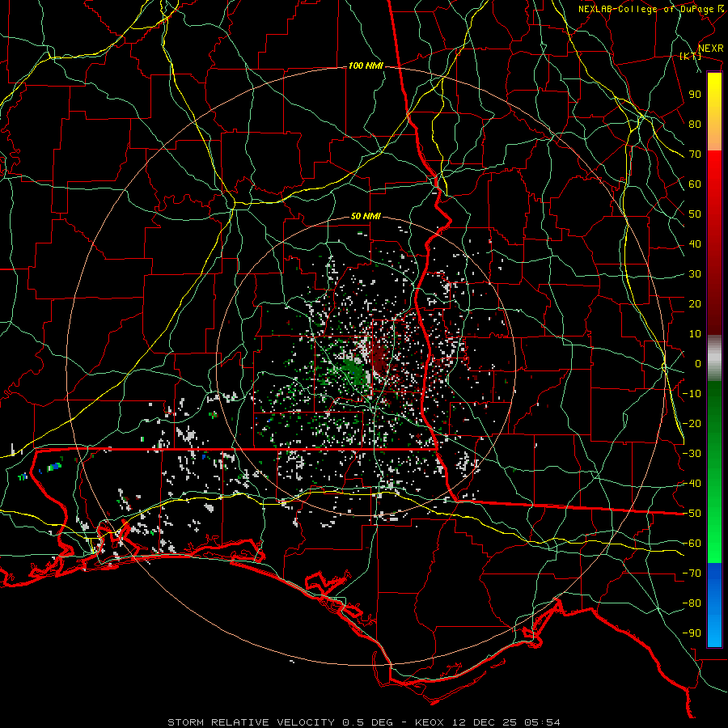
Task: Click the 60 knot value on the scale
Action: (x=695, y=184)
